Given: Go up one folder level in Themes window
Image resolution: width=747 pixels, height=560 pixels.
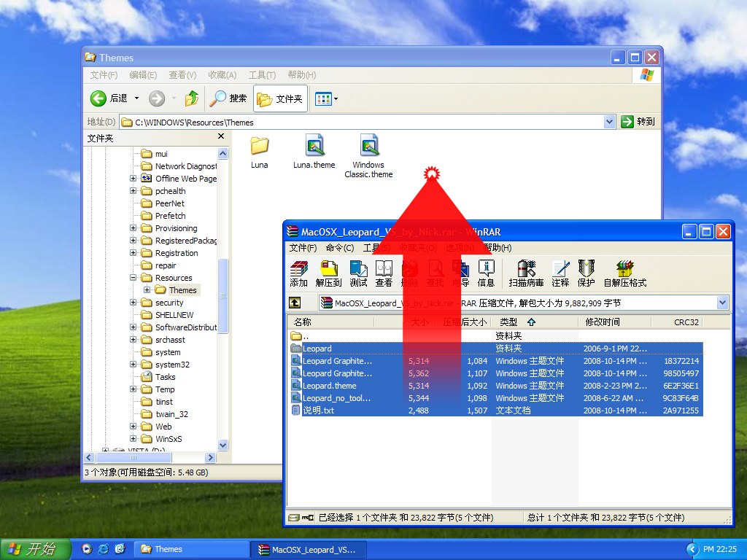Looking at the screenshot, I should click(x=192, y=98).
